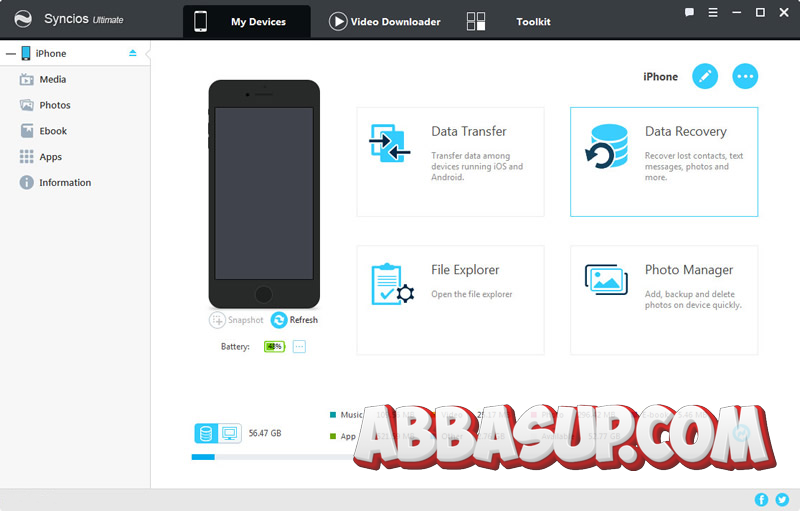Click the phone icon in My Devices tab
The width and height of the screenshot is (800, 511).
(201, 21)
